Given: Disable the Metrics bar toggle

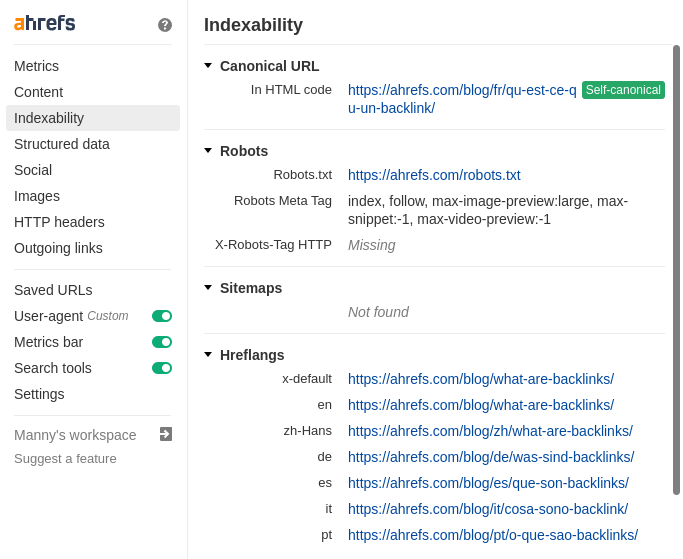Looking at the screenshot, I should pos(162,342).
